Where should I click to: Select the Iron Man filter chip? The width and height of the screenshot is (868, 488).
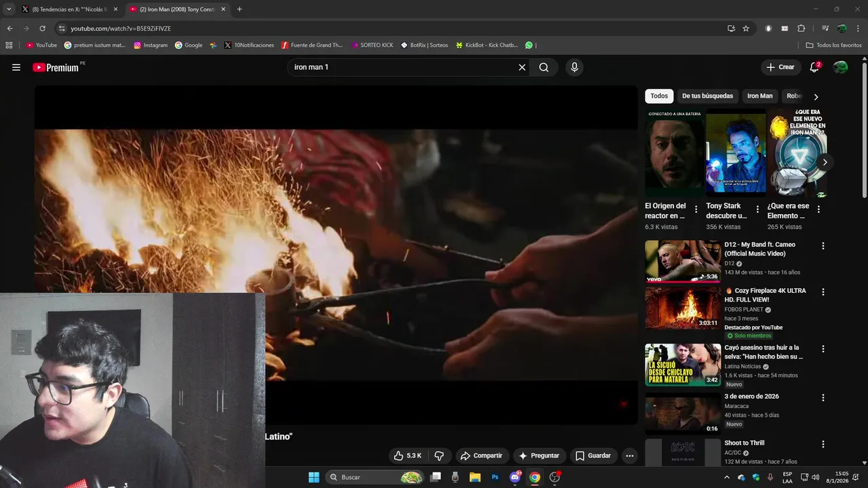click(x=759, y=96)
